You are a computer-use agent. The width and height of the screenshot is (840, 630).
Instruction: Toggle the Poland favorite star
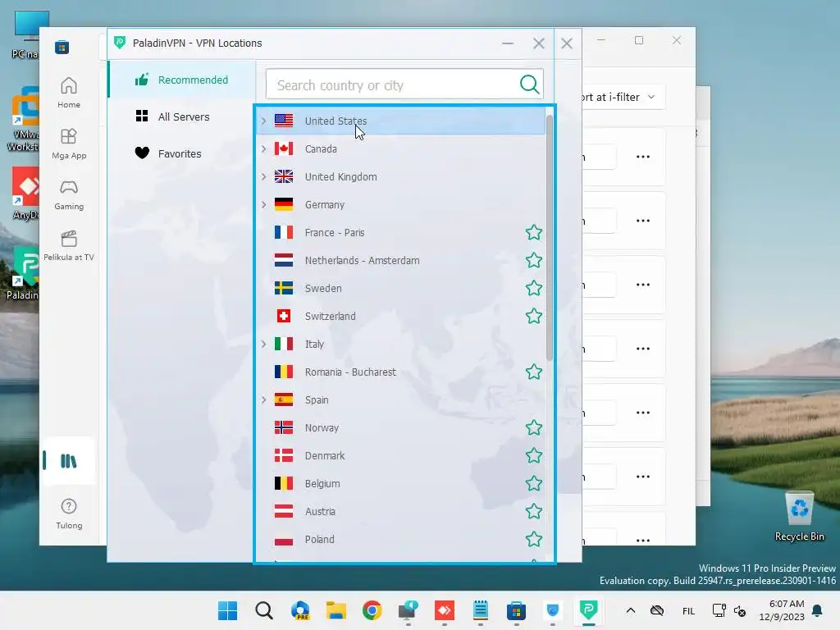coord(533,539)
